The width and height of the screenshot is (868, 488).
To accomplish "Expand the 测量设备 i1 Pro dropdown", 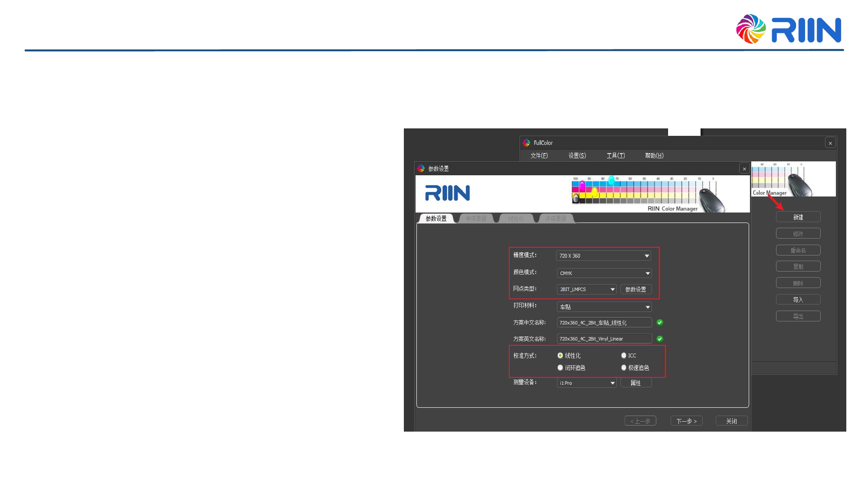I will 586,383.
